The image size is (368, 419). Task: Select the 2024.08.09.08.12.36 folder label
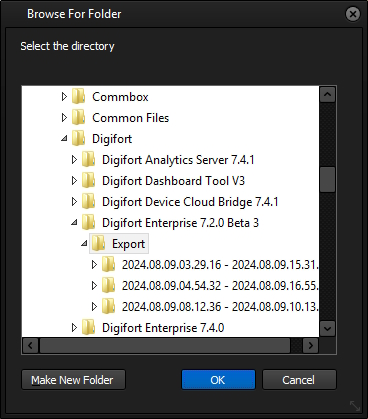point(220,307)
